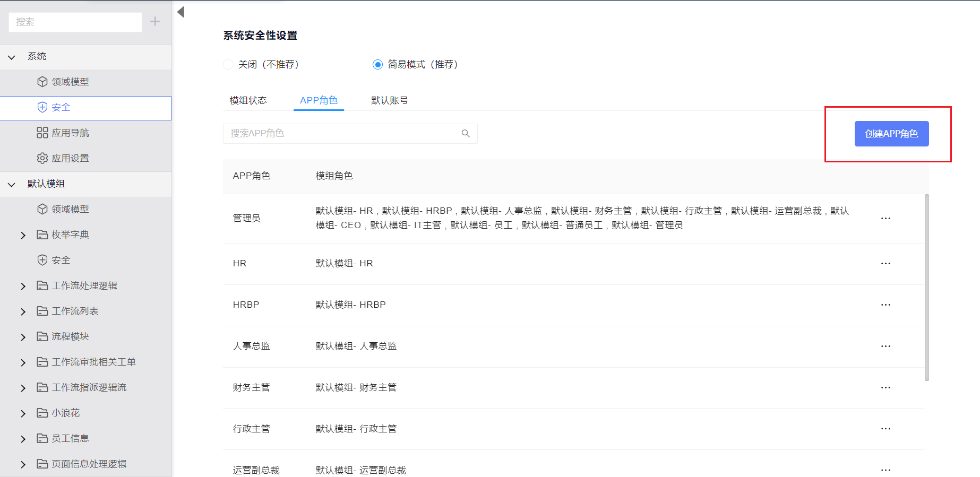Open more options for 人事总监 row
980x477 pixels.
(x=886, y=346)
